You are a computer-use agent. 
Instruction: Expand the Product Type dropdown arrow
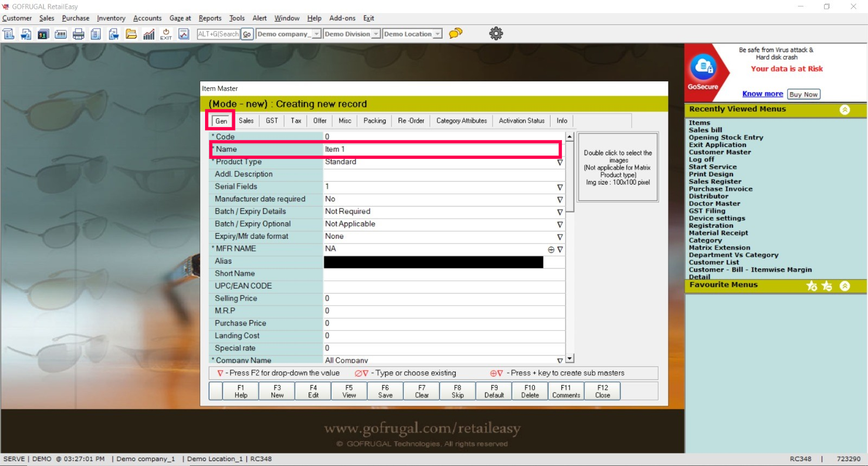tap(559, 162)
